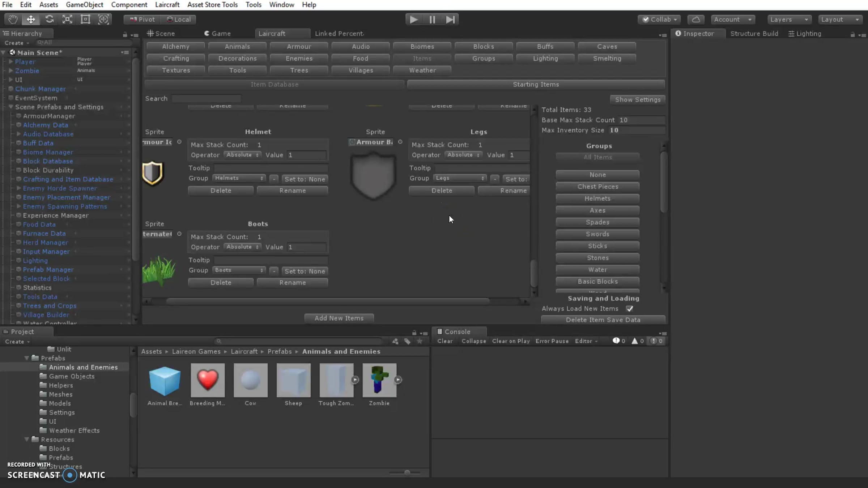Image resolution: width=868 pixels, height=488 pixels.
Task: Open sprite picker for Boots item
Action: [179, 234]
